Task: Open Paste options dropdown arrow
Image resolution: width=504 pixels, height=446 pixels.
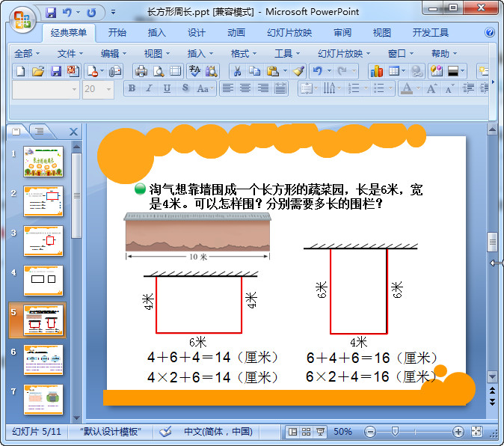Action: (285, 71)
